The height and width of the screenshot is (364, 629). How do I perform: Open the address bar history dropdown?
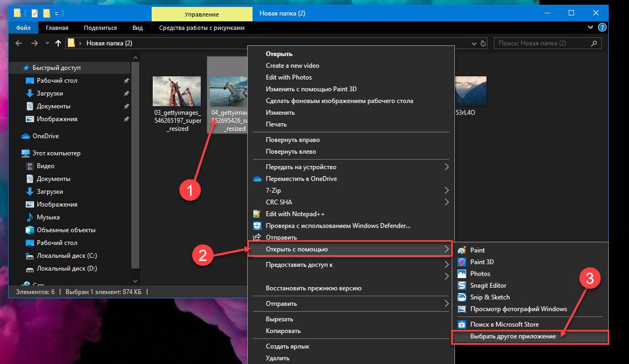[x=474, y=43]
